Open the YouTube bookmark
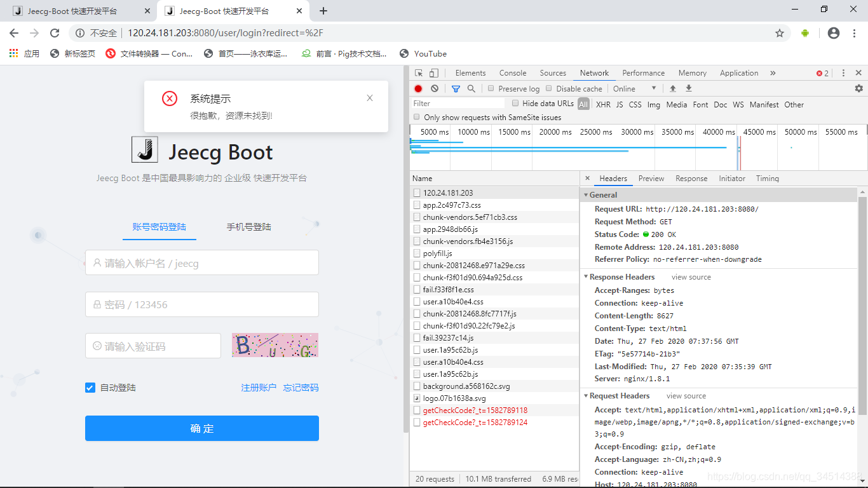The width and height of the screenshot is (868, 488). (423, 54)
